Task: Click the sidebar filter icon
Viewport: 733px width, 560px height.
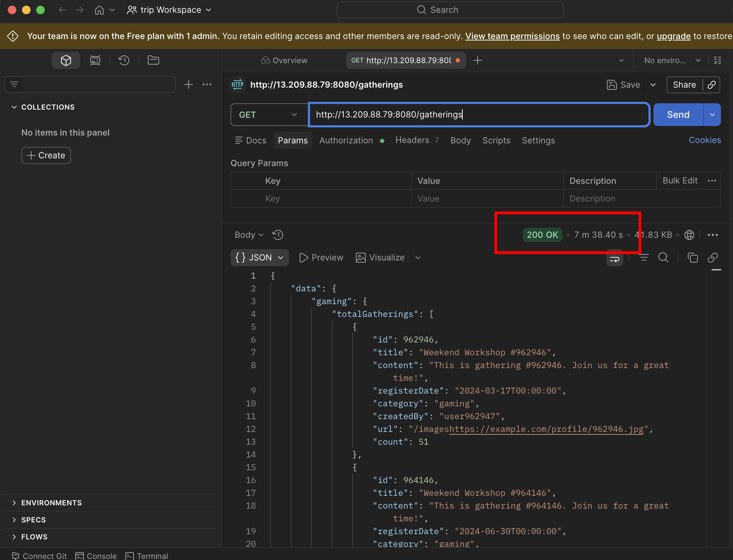Action: [14, 84]
